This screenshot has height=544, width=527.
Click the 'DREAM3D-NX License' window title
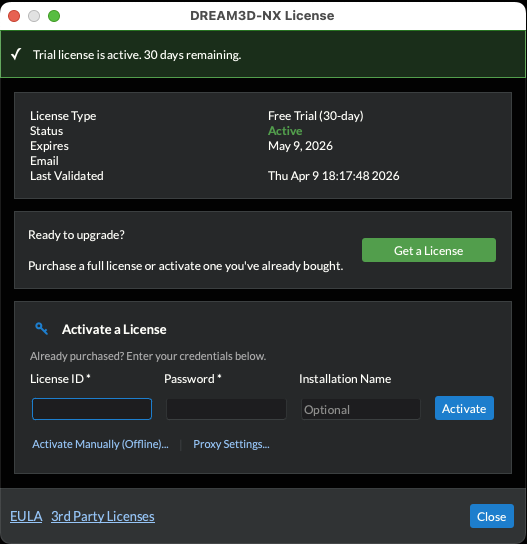click(x=262, y=16)
